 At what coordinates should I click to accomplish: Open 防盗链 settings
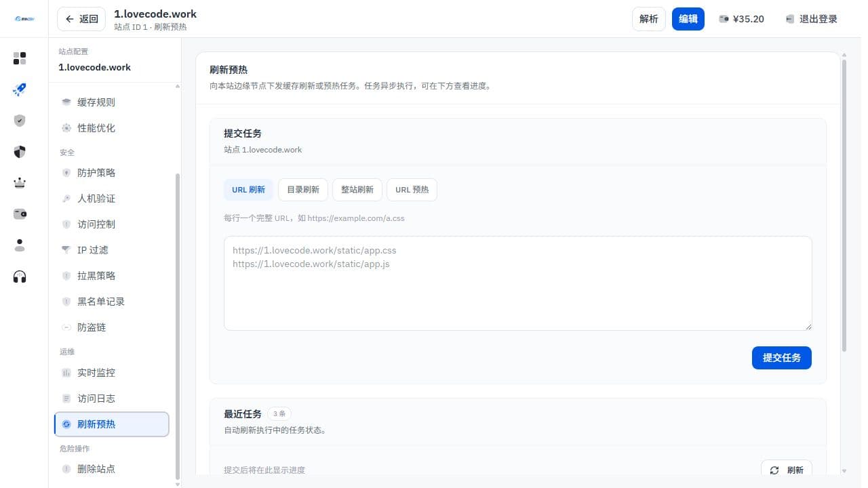(x=112, y=327)
